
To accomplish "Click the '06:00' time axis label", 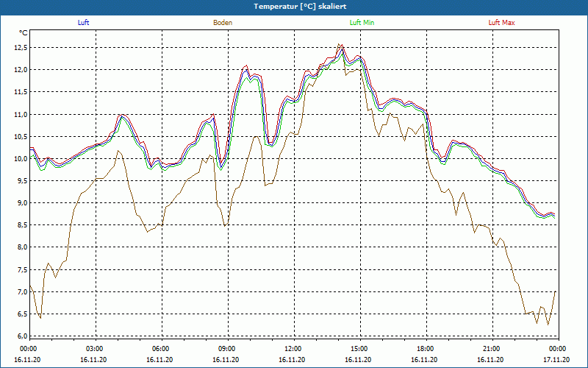I will (160, 349).
